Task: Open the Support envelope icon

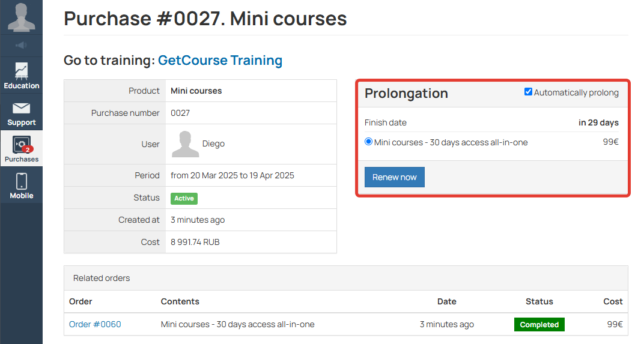Action: (22, 109)
